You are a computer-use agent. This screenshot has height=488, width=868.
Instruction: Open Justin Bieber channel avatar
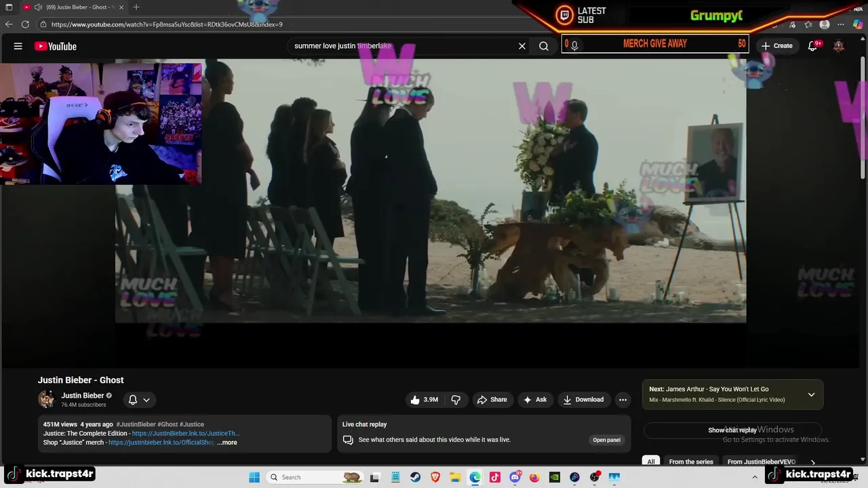pos(46,399)
